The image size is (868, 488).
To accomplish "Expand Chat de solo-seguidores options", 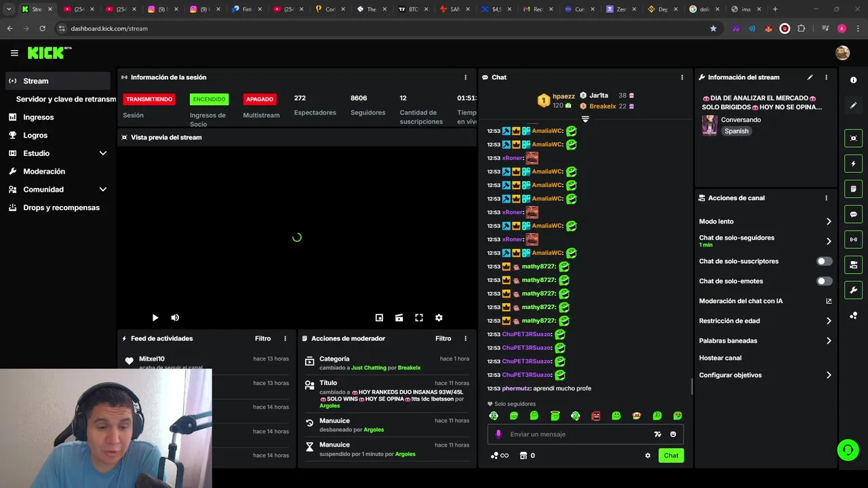I will point(828,241).
